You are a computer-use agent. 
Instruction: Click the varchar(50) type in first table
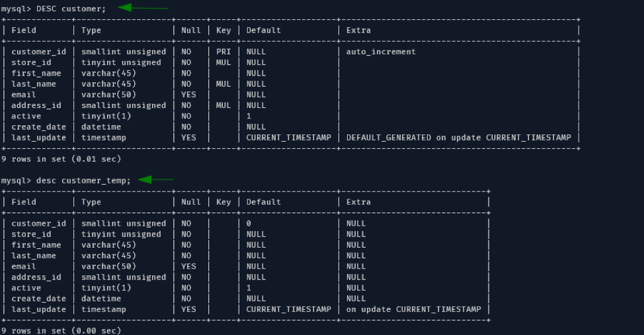coord(105,95)
